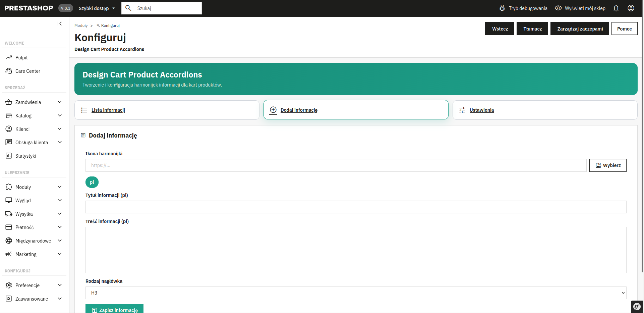The image size is (644, 313).
Task: Click the Preferencje gear icon
Action: coord(9,285)
